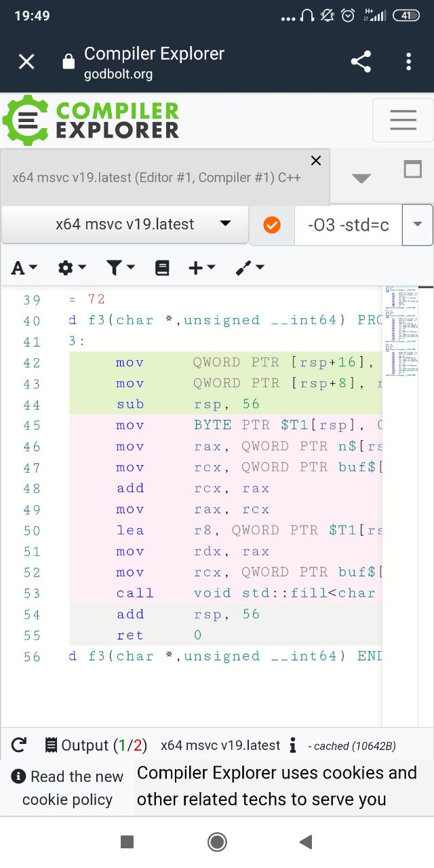Maximize the compiler pane

413,170
